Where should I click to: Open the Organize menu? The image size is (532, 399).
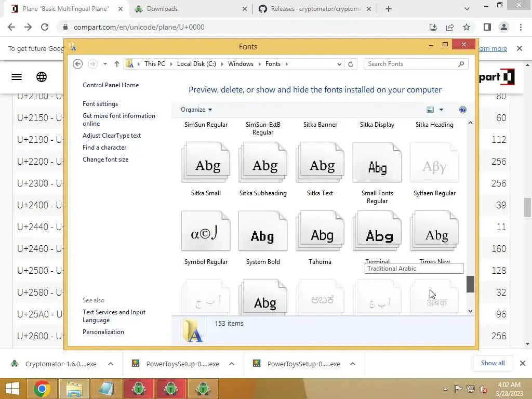pos(196,110)
